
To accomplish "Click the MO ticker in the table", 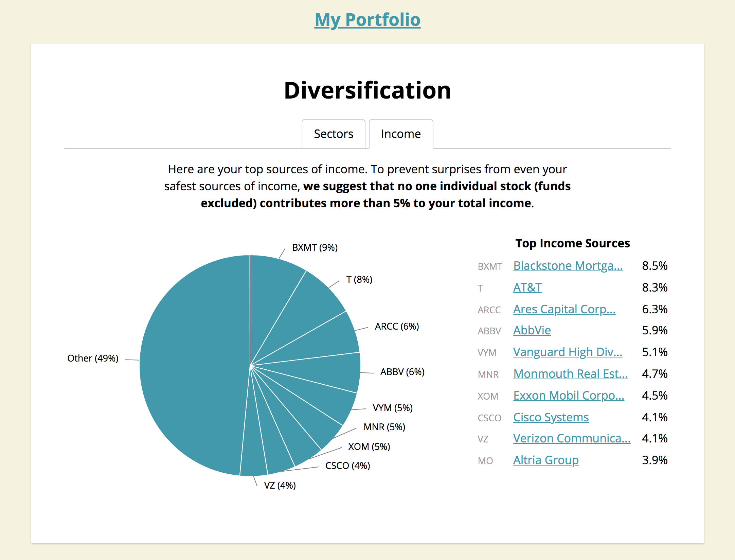I will 485,461.
